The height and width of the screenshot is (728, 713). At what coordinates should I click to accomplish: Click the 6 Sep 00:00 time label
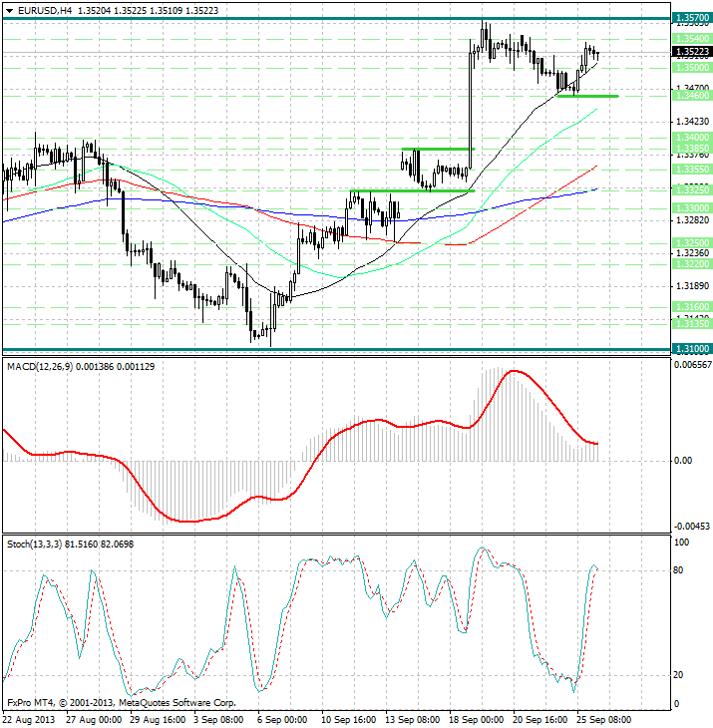[x=282, y=720]
